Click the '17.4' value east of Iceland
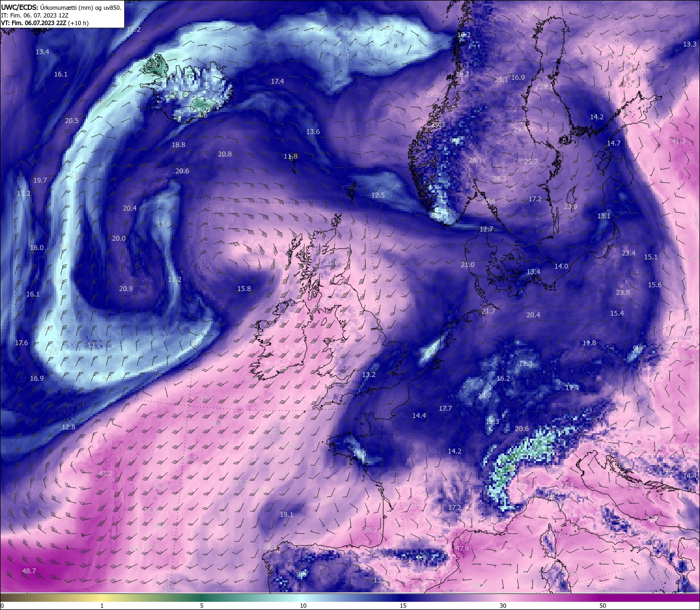This screenshot has width=700, height=610. pyautogui.click(x=277, y=82)
